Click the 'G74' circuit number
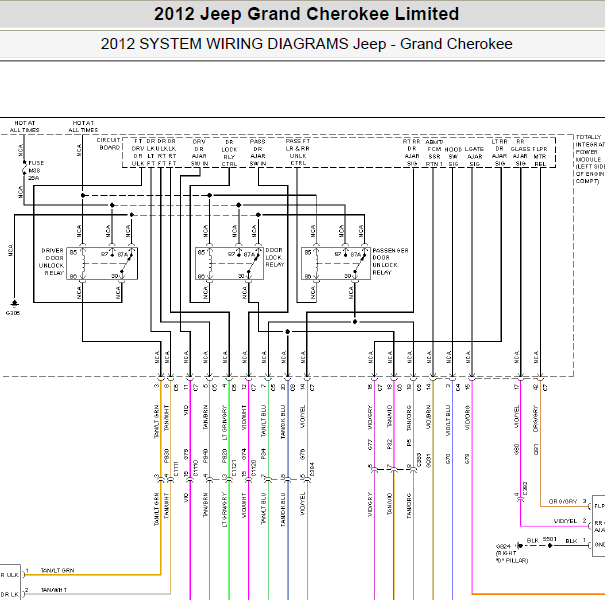This screenshot has width=605, height=600. pos(244,454)
